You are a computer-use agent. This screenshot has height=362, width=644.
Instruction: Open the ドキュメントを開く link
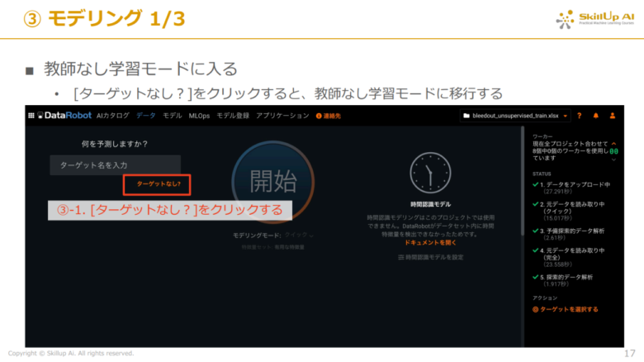[429, 244]
